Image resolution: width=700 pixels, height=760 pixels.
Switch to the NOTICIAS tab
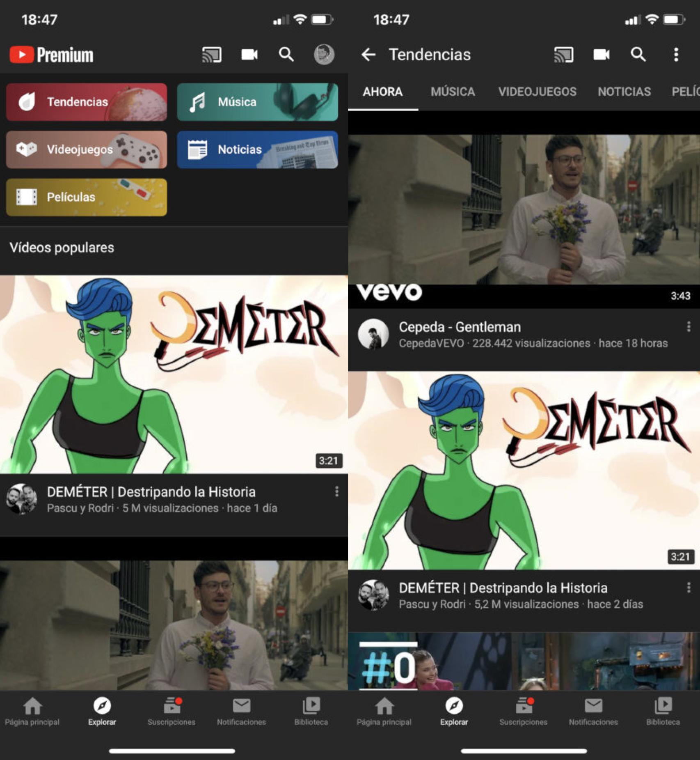point(624,92)
